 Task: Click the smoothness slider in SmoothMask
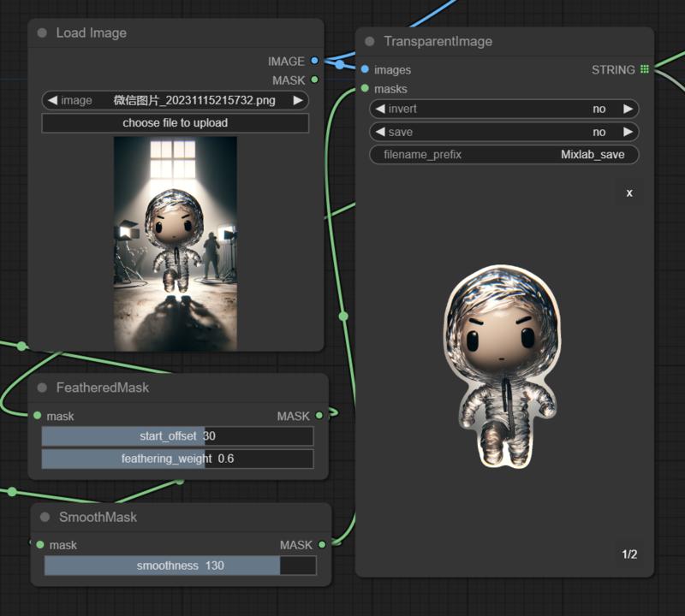(x=180, y=566)
